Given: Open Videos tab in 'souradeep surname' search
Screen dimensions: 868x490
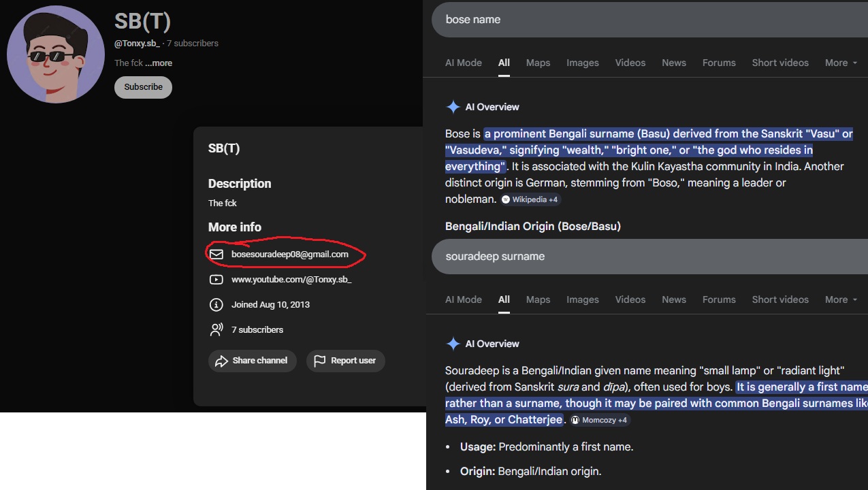Looking at the screenshot, I should pos(630,299).
